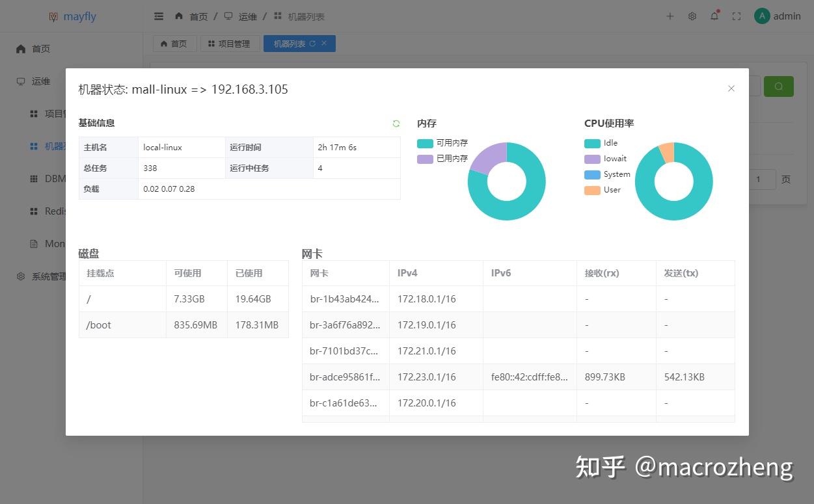Open the settings gear in top bar
Image resolution: width=814 pixels, height=504 pixels.
(692, 16)
